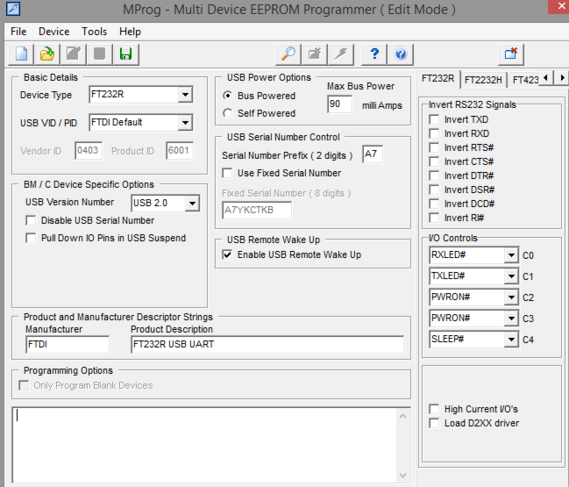Click the Fixed Serial Number field A7YKCTKB
Screen dimensions: 569x487
coord(257,210)
